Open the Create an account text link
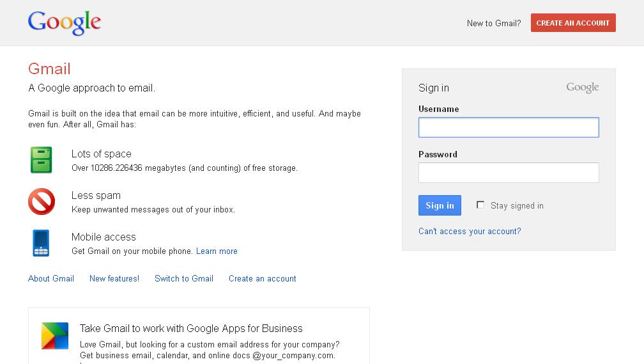The height and width of the screenshot is (364, 644). tap(262, 278)
